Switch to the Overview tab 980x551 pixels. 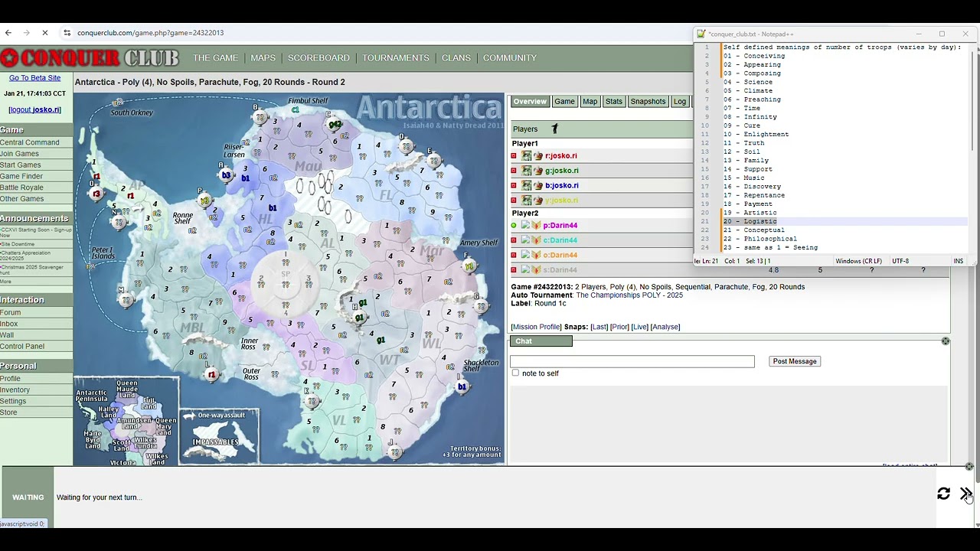[x=530, y=102]
